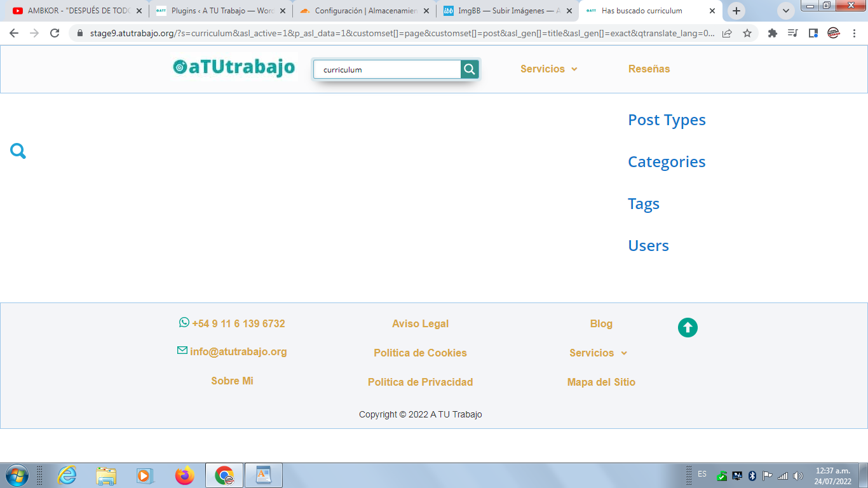Open the Chrome profile avatar
868x488 pixels.
[834, 33]
